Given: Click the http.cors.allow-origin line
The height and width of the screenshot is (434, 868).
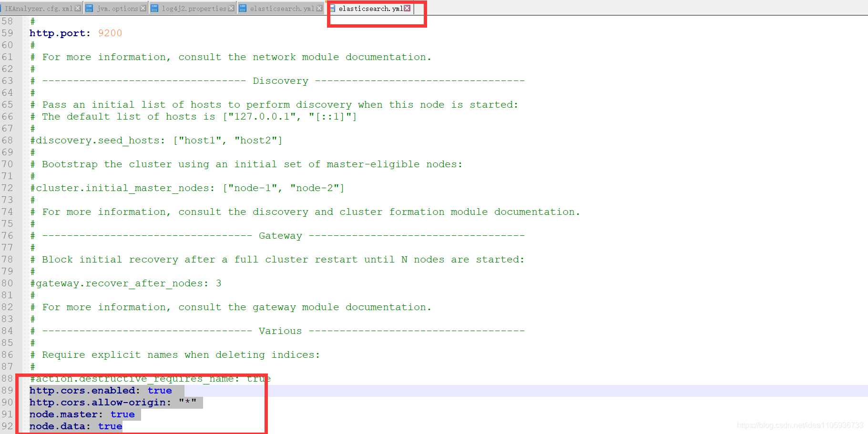Looking at the screenshot, I should point(113,402).
